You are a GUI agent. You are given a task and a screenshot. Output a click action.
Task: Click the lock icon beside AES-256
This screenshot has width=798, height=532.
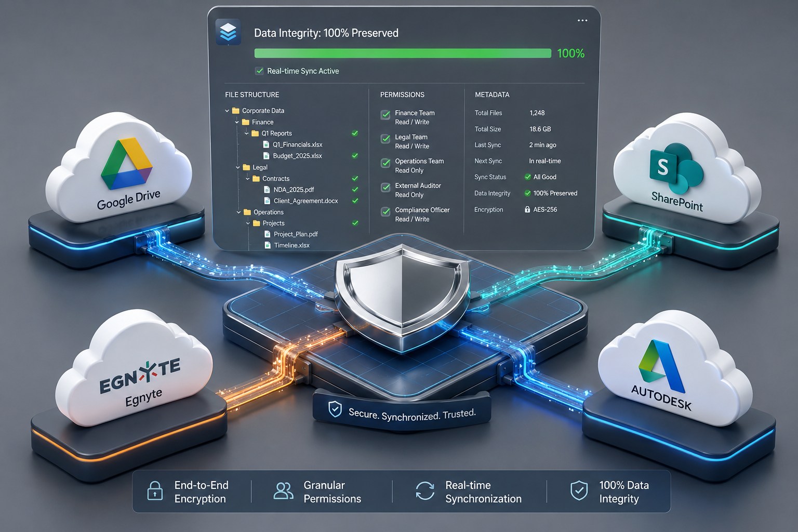tap(527, 210)
